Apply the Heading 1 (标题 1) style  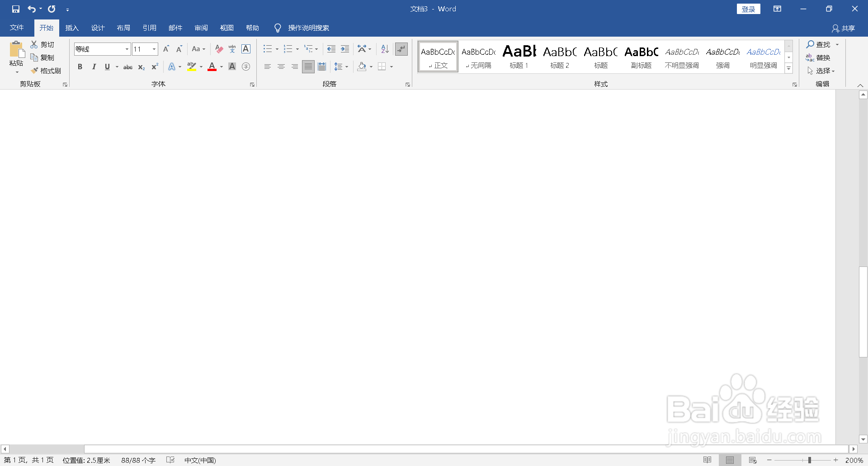(519, 57)
